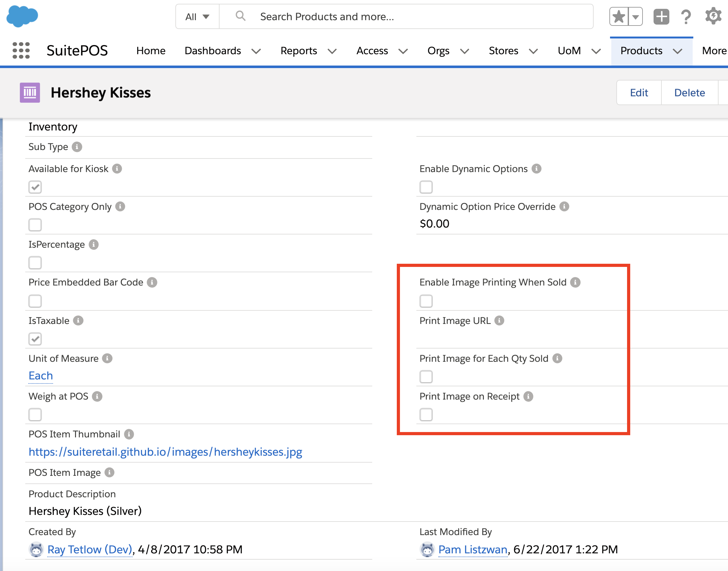Click the Edit button
Screen dimensions: 728x571
click(639, 93)
